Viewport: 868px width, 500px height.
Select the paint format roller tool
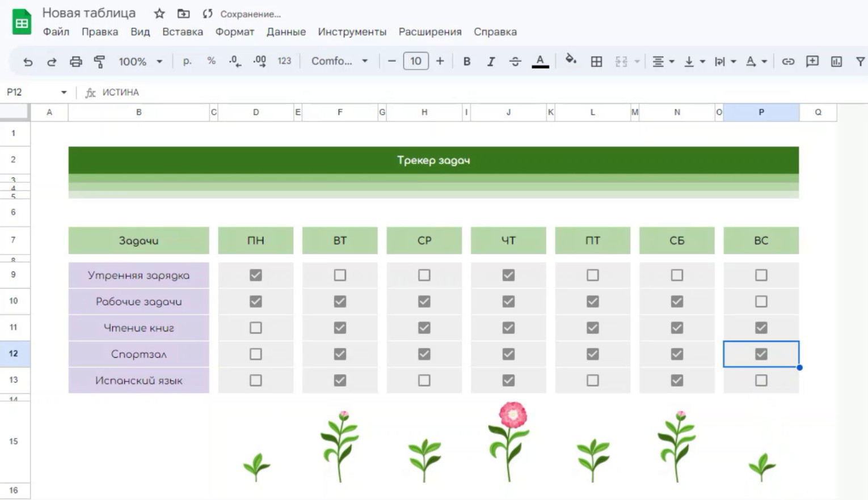tap(99, 61)
